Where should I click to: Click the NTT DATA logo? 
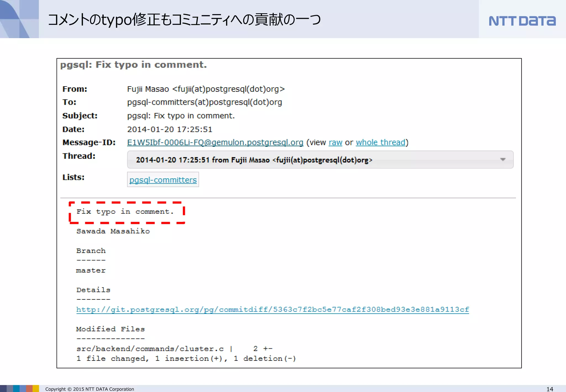(522, 21)
